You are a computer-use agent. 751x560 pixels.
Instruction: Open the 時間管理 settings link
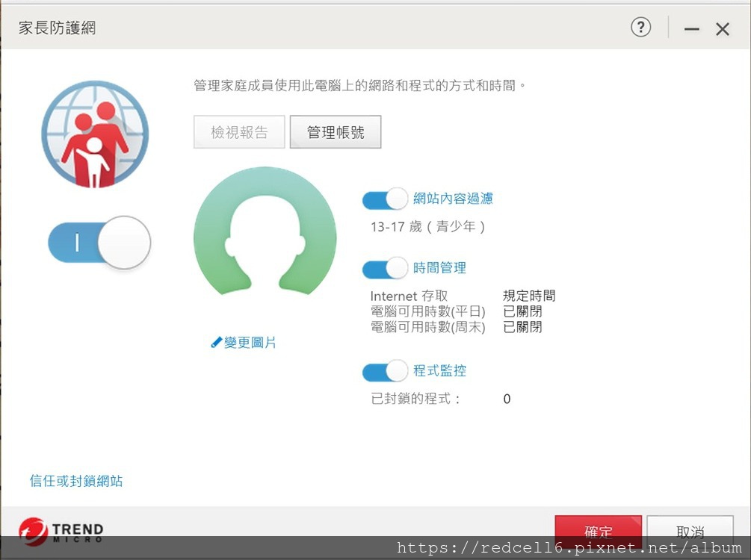pos(439,267)
